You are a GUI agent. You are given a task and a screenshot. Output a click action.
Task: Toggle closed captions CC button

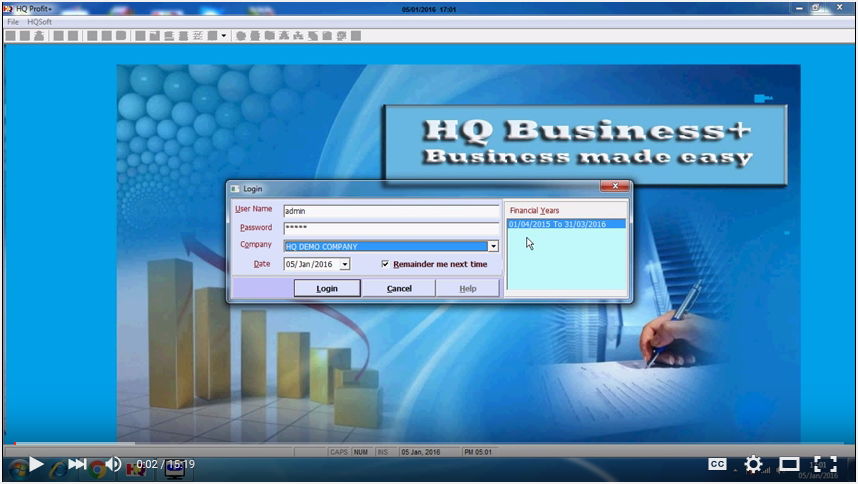pyautogui.click(x=717, y=464)
